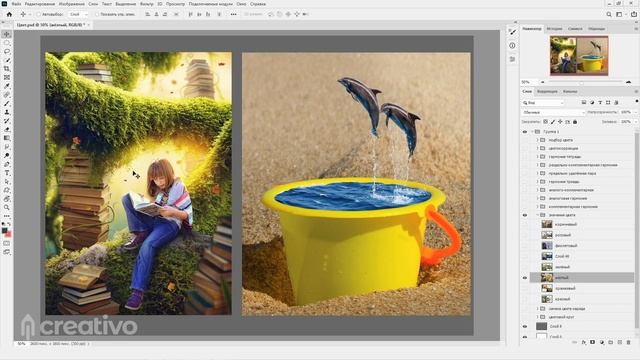Select the Eyedropper tool

pos(7,86)
